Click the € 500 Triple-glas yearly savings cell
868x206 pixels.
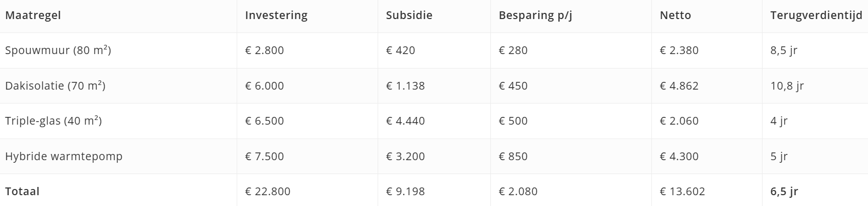tap(513, 121)
